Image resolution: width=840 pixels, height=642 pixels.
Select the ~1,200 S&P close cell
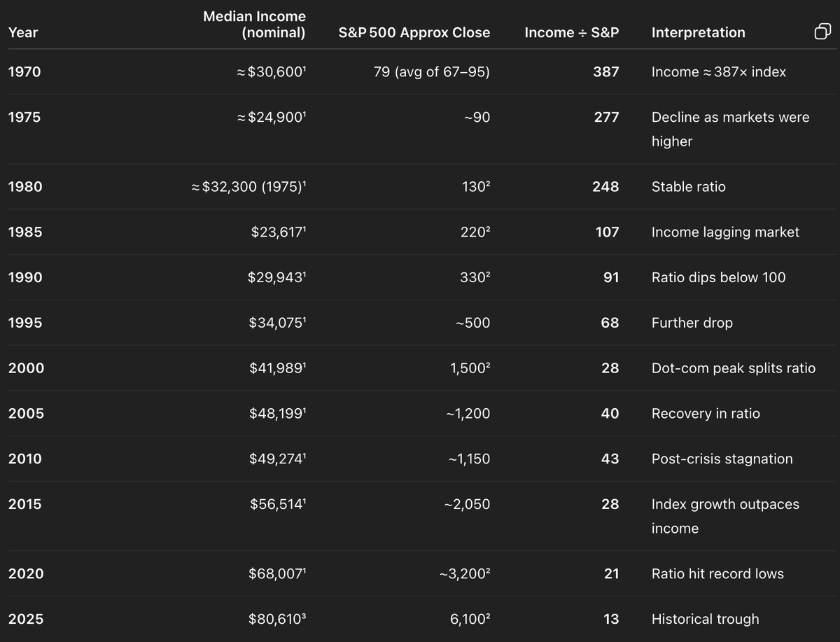[x=468, y=413]
